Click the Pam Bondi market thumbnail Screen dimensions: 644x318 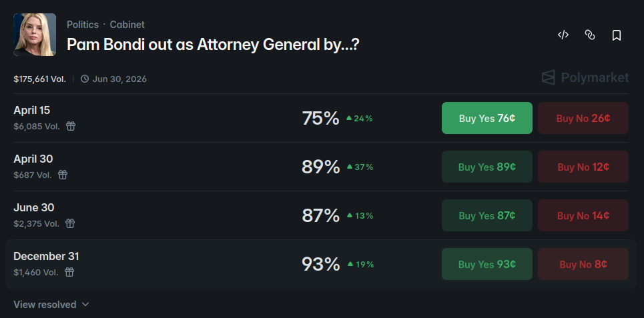(35, 35)
